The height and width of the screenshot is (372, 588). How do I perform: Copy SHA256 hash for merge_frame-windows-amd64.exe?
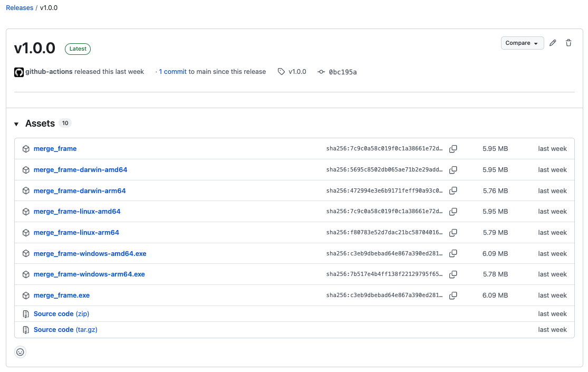(453, 253)
